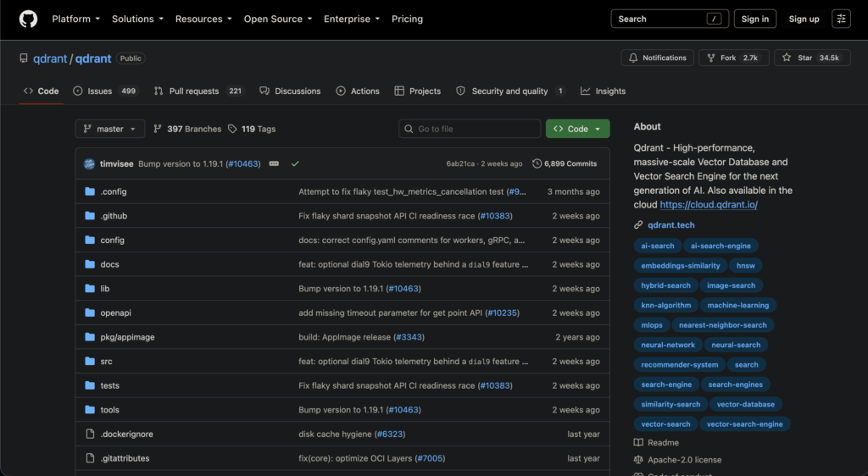
Task: Click the timvisee avatar
Action: pos(89,163)
